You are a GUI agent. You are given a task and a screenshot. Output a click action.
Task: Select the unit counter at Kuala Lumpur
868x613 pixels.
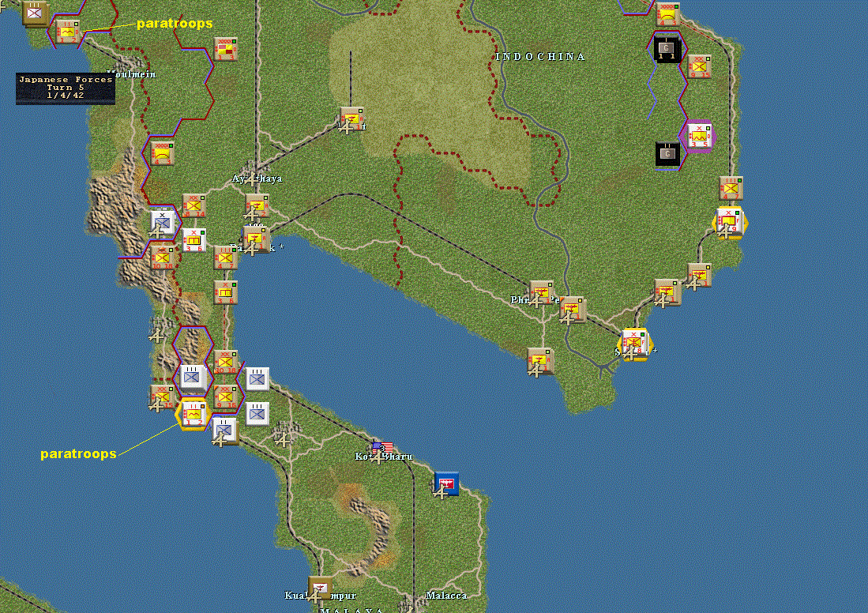320,588
